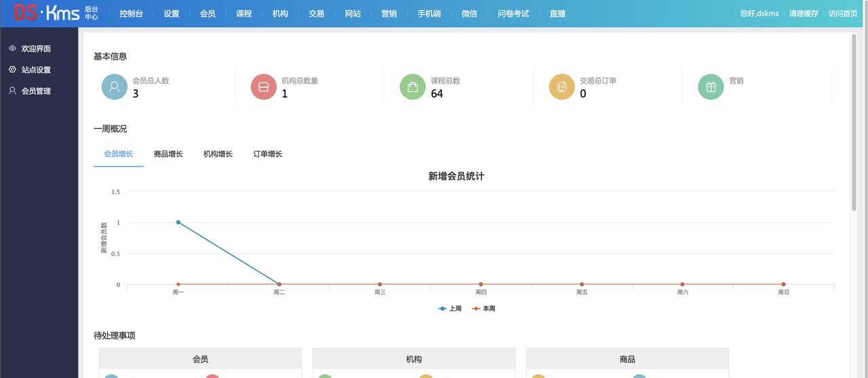Screen dimensions: 868x378
Task: Click the 会员总人数 value 3
Action: coord(136,93)
